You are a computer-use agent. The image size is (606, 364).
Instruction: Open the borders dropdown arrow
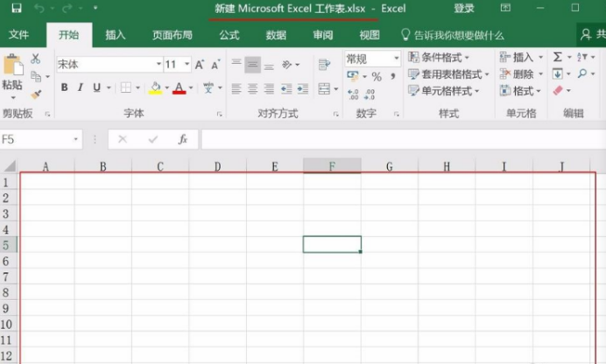click(137, 88)
